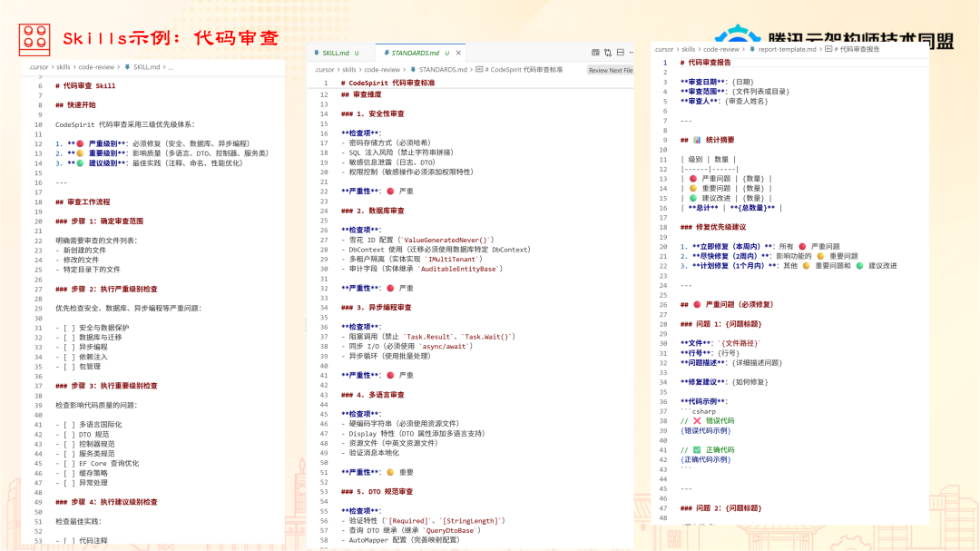Click heading '### 5. DTO 规范审查'
This screenshot has height=551, width=980.
(377, 492)
